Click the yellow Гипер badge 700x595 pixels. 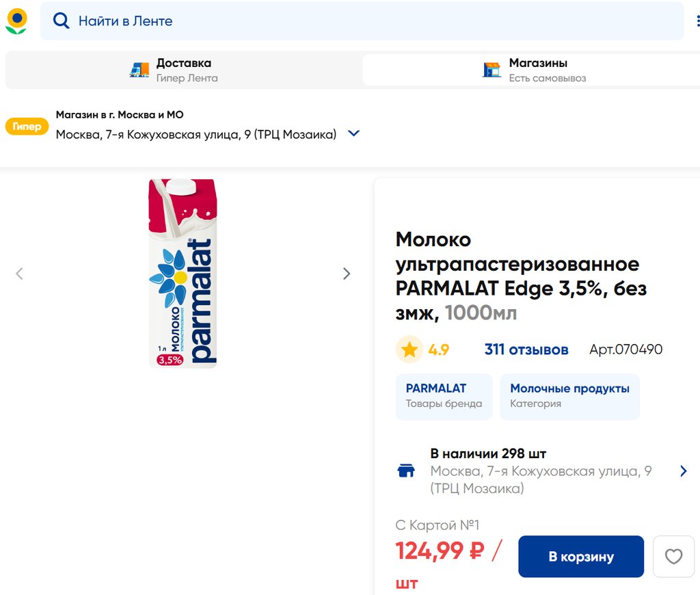(27, 127)
